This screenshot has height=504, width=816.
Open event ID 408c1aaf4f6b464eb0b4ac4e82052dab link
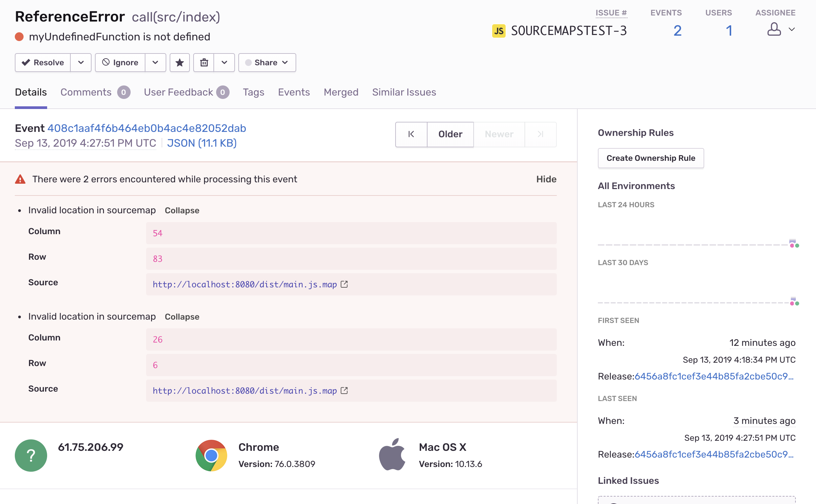147,128
